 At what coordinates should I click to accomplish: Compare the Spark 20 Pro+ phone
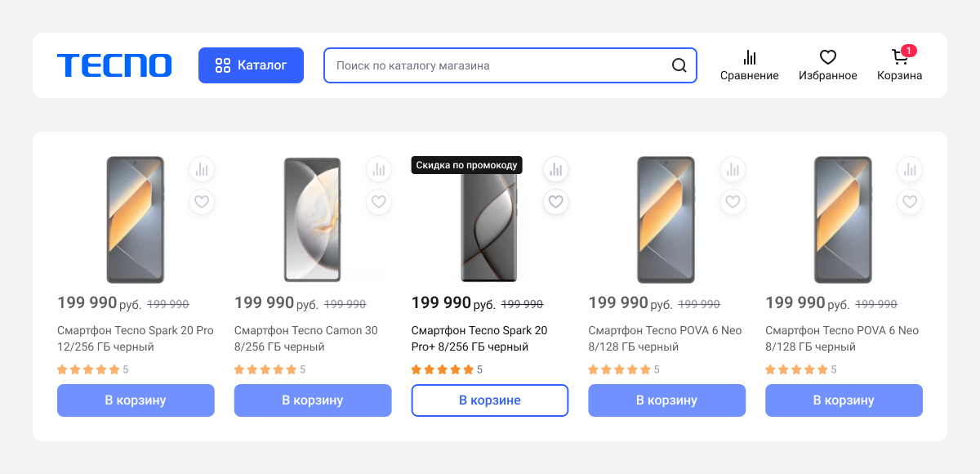(555, 170)
